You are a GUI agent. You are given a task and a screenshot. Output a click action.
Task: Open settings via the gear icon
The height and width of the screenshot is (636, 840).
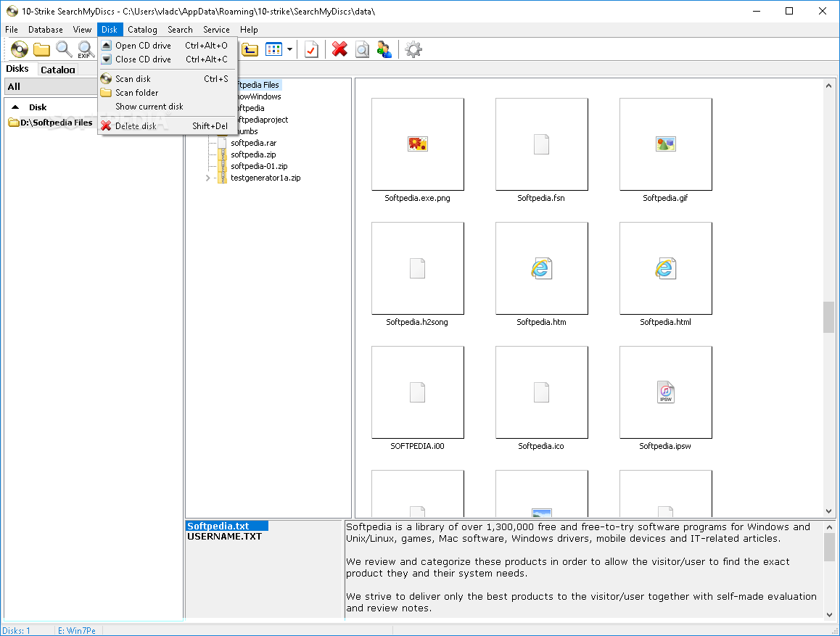(413, 50)
